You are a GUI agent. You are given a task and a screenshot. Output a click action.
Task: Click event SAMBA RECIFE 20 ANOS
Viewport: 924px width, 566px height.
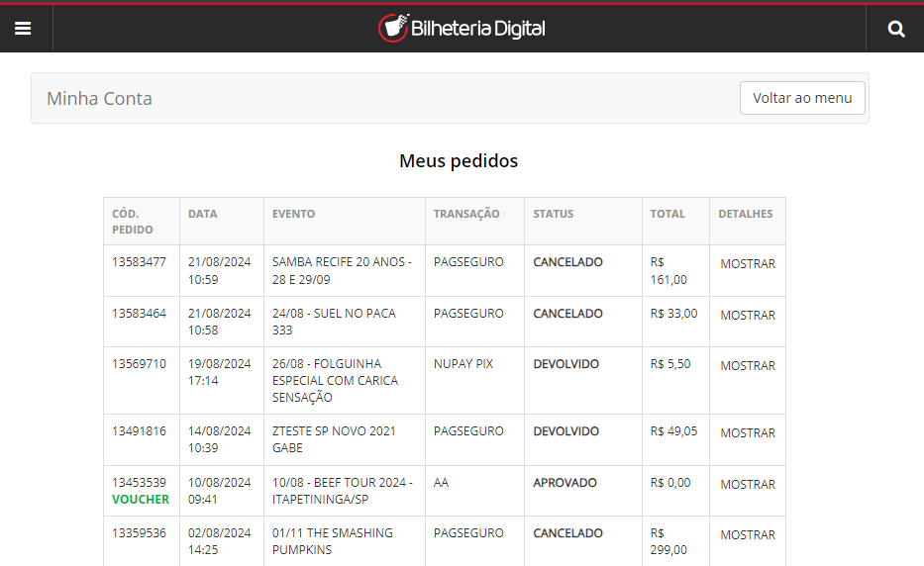tap(342, 270)
